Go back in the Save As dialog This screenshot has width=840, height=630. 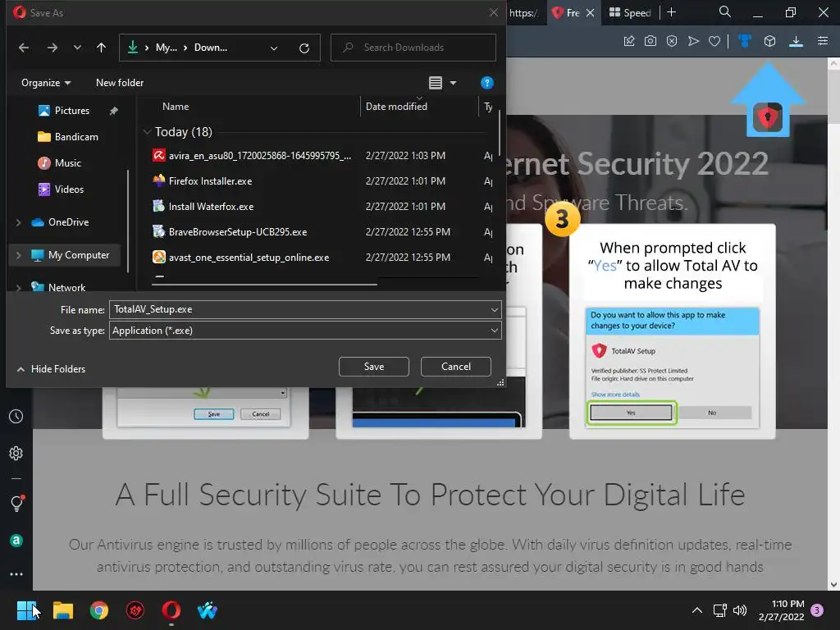click(24, 48)
